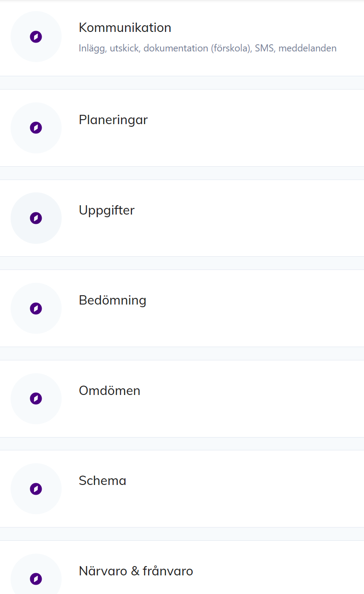364x594 pixels.
Task: Open the Planeringar heading
Action: (113, 120)
